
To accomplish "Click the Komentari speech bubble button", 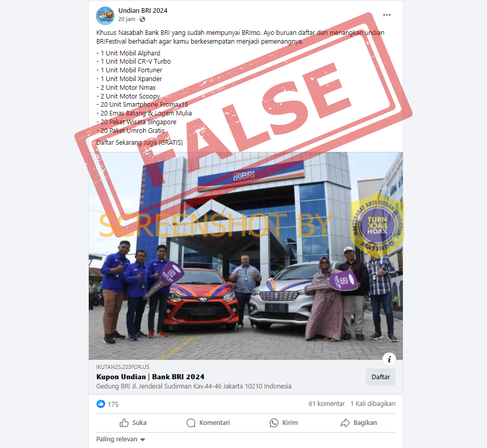I will (208, 423).
